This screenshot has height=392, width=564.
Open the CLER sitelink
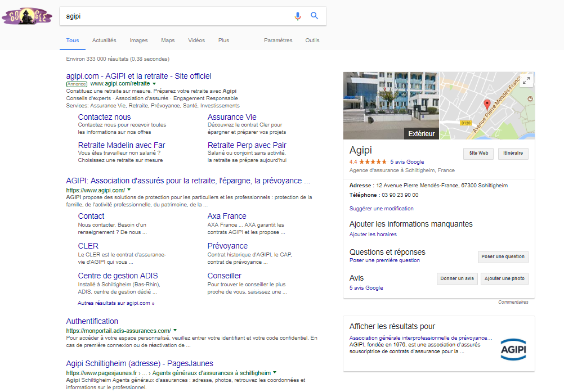[x=88, y=246]
